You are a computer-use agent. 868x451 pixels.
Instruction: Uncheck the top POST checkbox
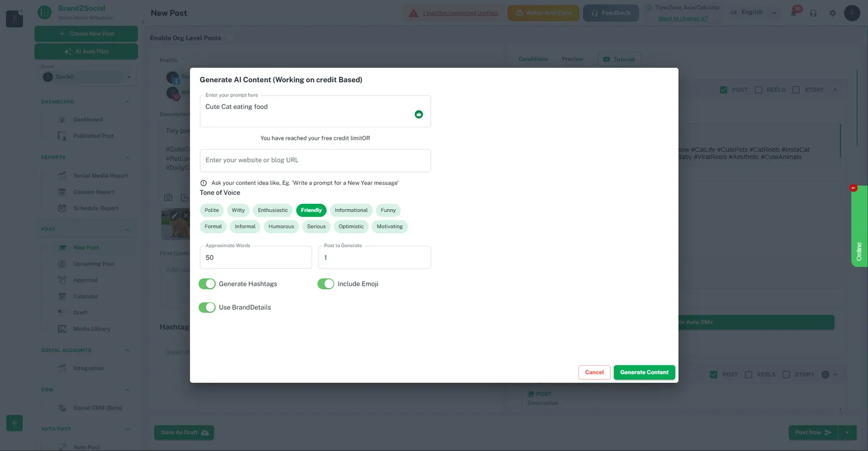tap(724, 90)
